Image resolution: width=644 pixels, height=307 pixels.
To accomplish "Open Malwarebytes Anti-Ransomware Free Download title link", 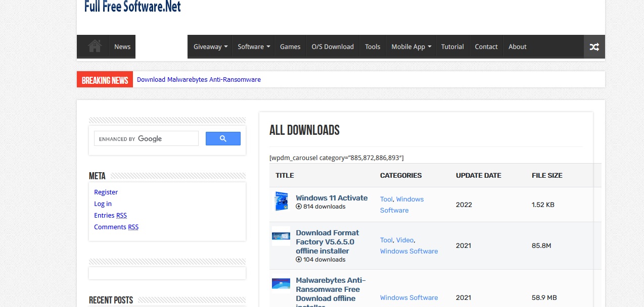I will (331, 291).
